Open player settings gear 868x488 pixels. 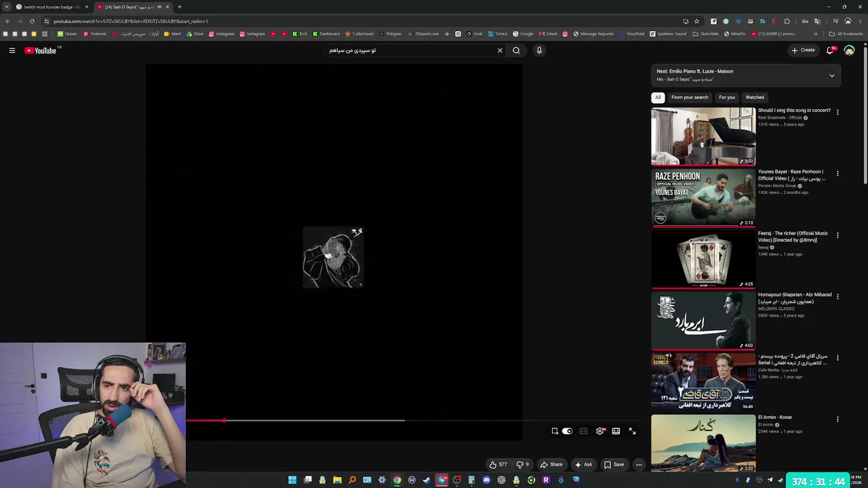tap(599, 431)
